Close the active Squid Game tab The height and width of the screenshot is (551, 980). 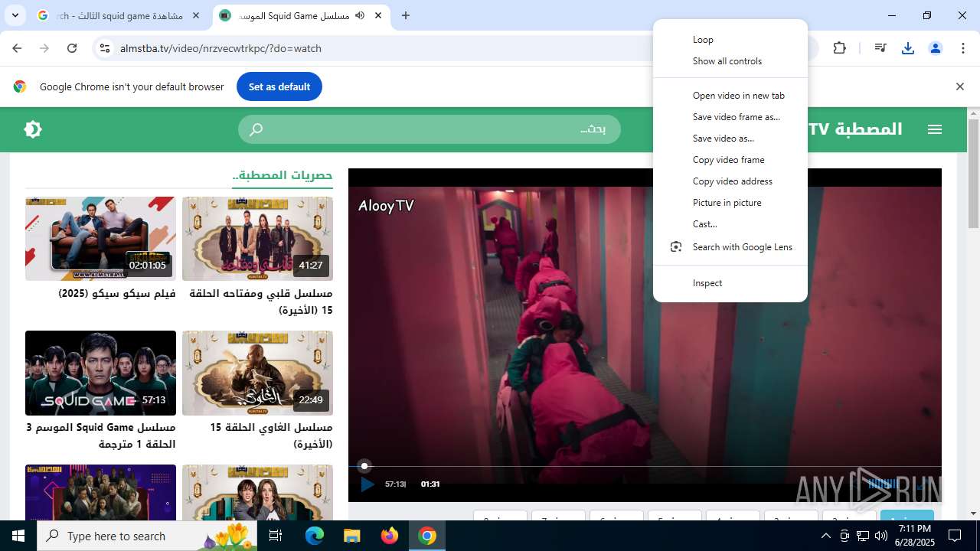378,15
